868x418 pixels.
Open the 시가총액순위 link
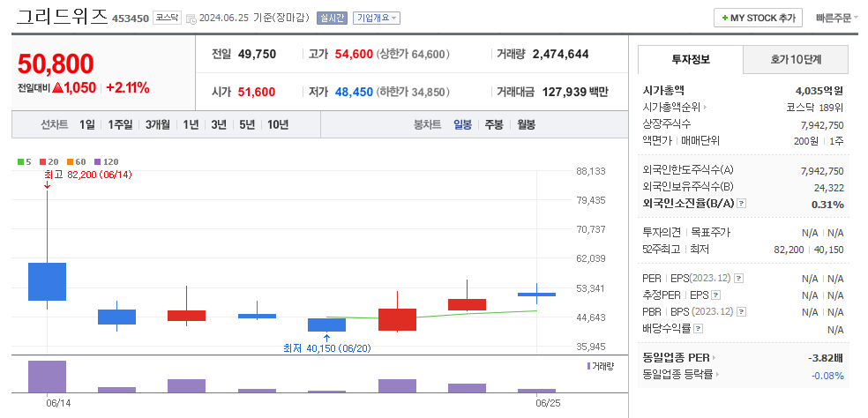[674, 108]
